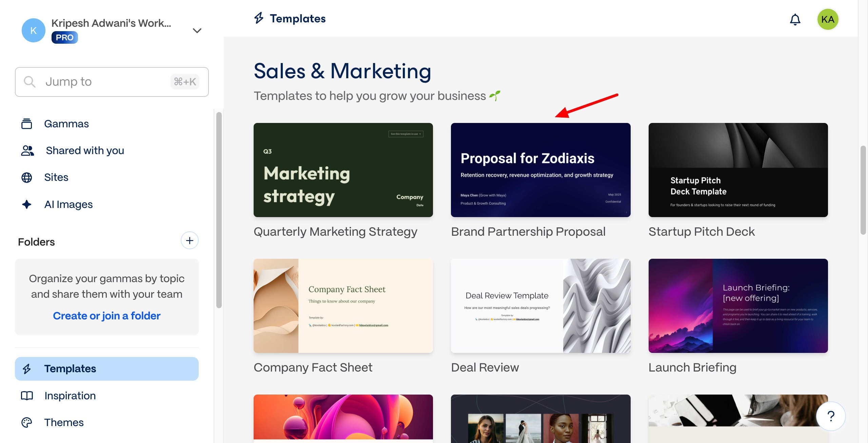Screen dimensions: 868x443
Task: Click the KA user avatar
Action: coord(827,20)
